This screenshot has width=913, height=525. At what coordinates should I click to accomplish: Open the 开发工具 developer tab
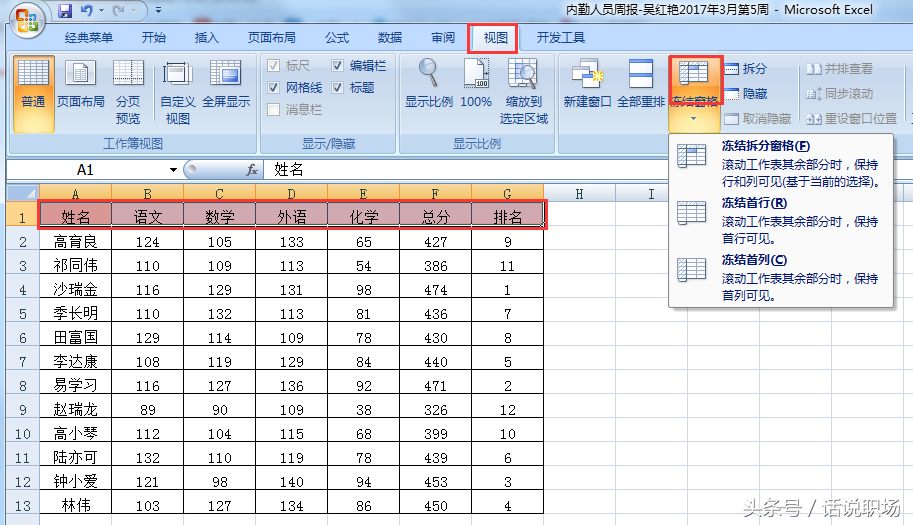coord(560,38)
